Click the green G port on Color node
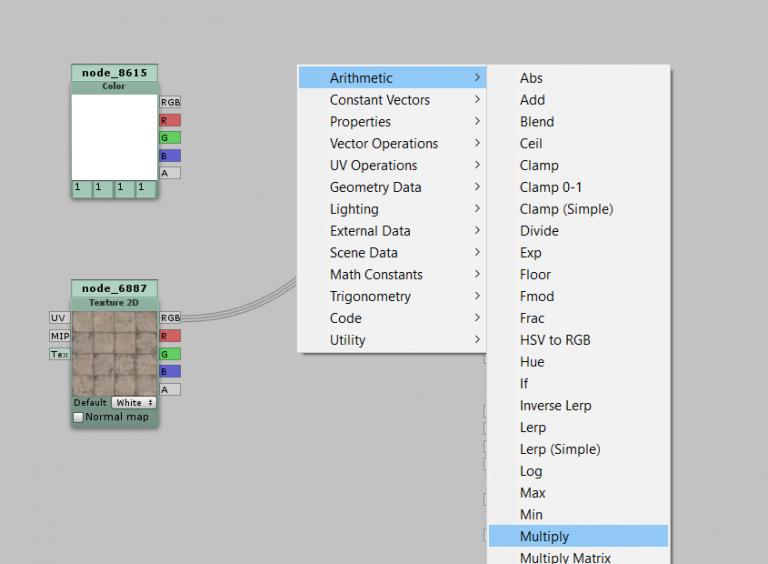768x564 pixels. [x=170, y=138]
